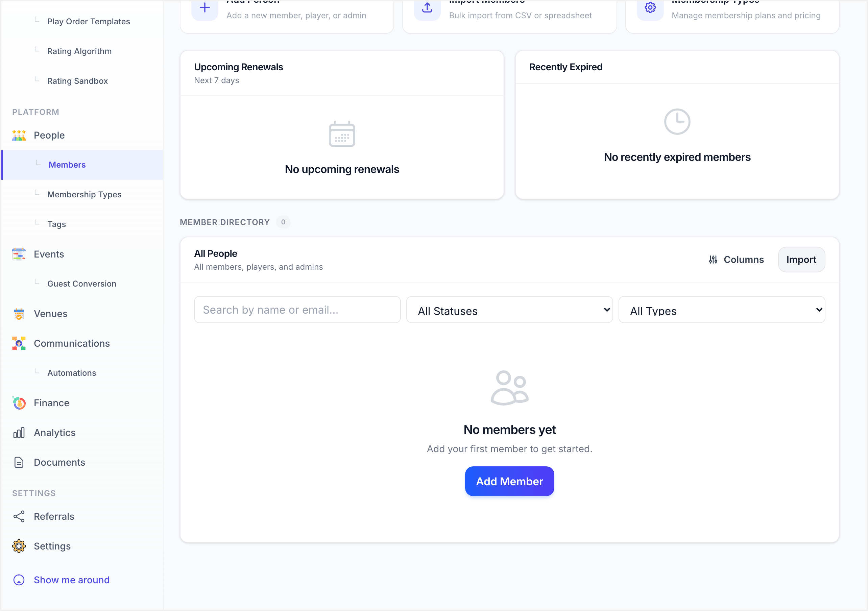
Task: Click the Referrals share icon
Action: point(19,516)
